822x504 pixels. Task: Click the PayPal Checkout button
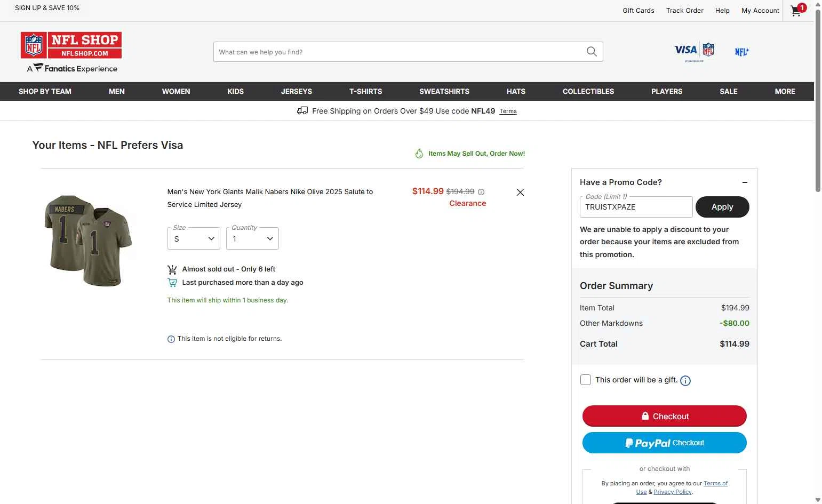(x=664, y=443)
